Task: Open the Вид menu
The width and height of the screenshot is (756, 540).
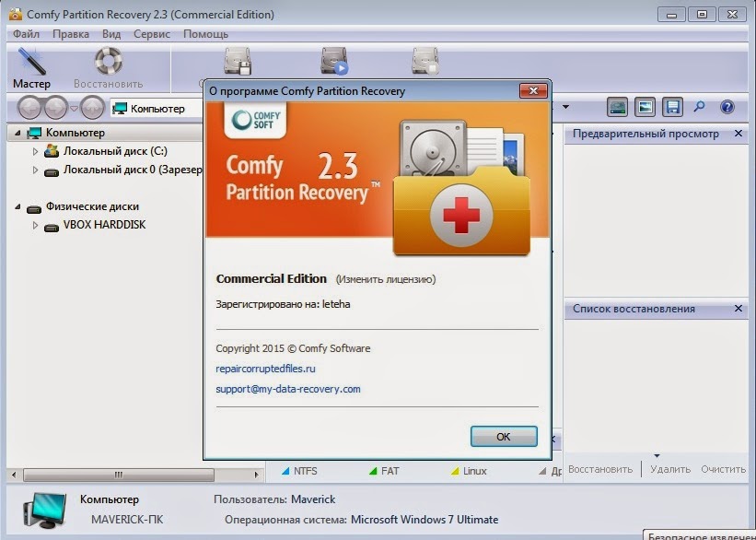Action: pyautogui.click(x=111, y=34)
